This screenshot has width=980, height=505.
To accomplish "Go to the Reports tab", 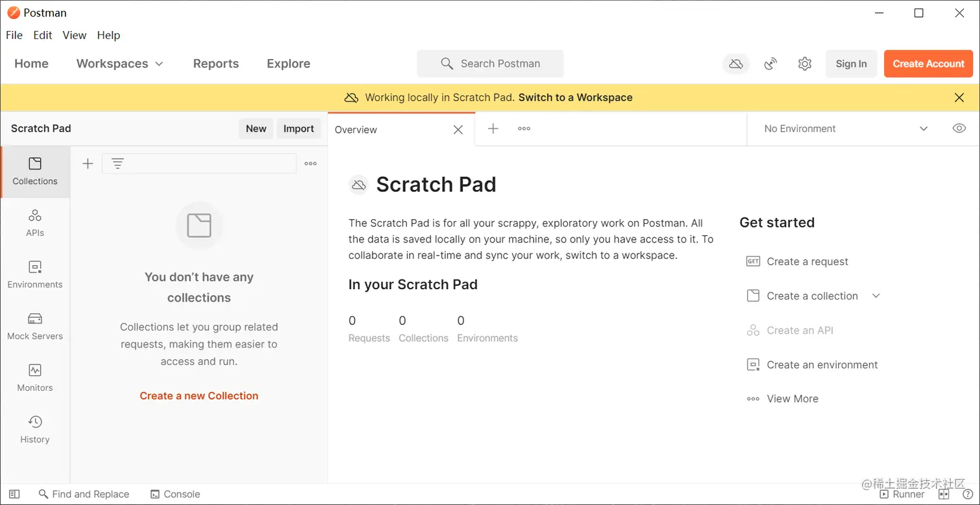I will 216,64.
